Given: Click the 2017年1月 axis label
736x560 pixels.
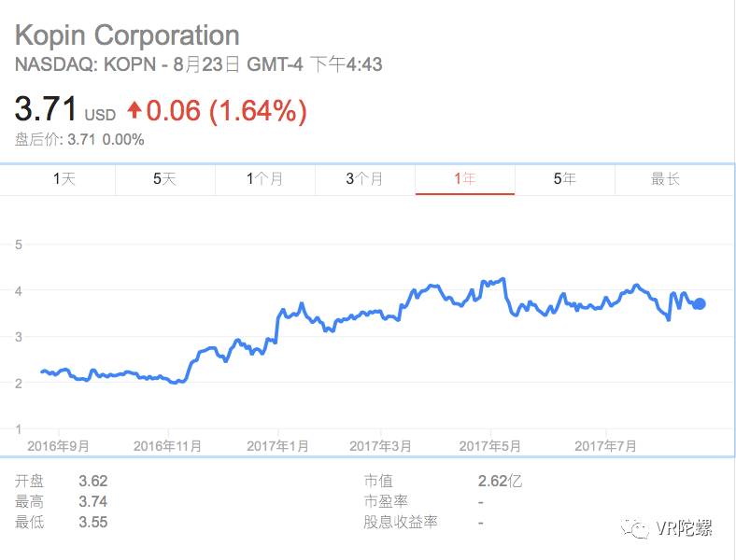Looking at the screenshot, I should [x=278, y=447].
